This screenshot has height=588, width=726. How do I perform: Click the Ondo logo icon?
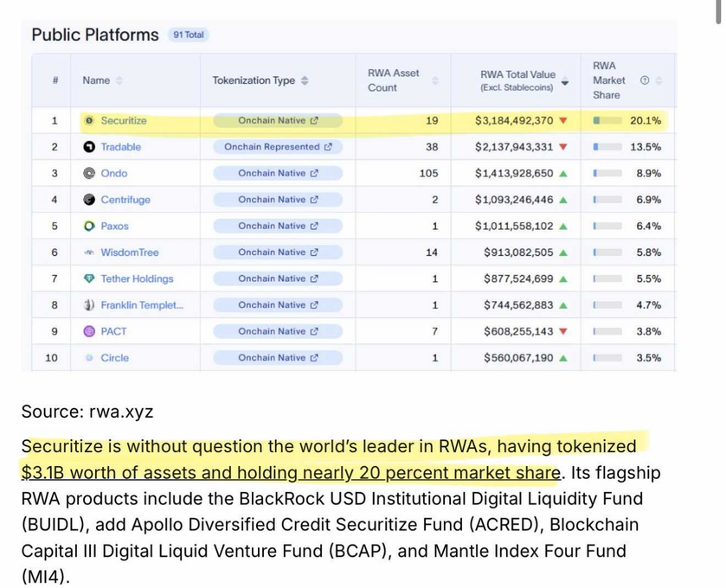(89, 173)
